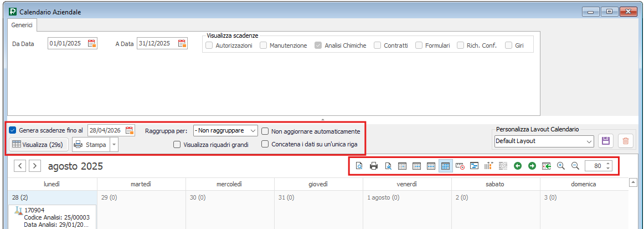Delete layout using the trash icon

tap(626, 141)
